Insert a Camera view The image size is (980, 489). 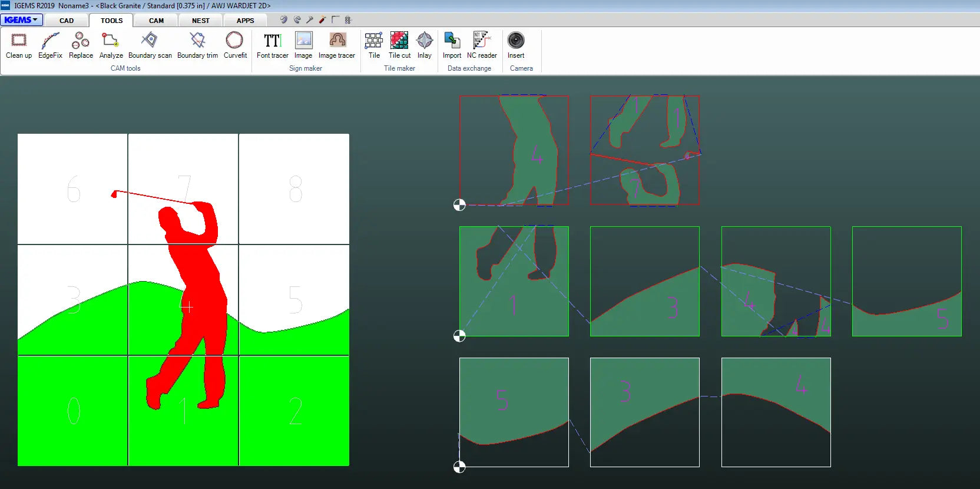coord(516,45)
